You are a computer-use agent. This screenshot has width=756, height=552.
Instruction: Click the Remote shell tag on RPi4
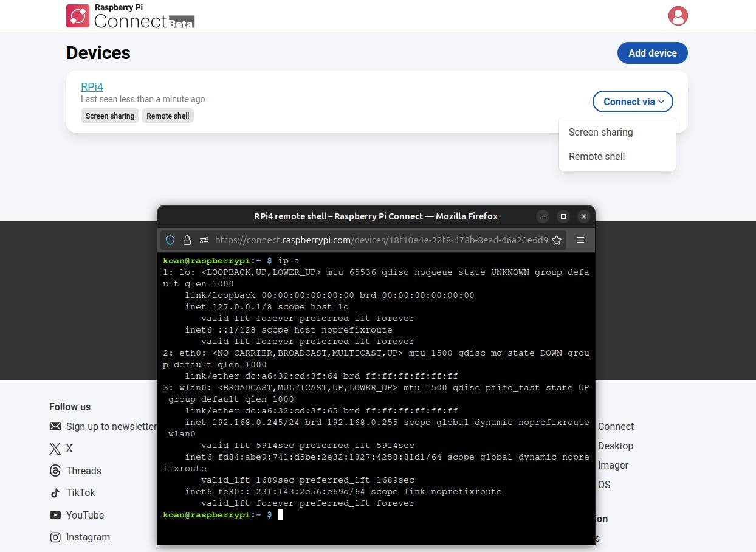click(168, 116)
